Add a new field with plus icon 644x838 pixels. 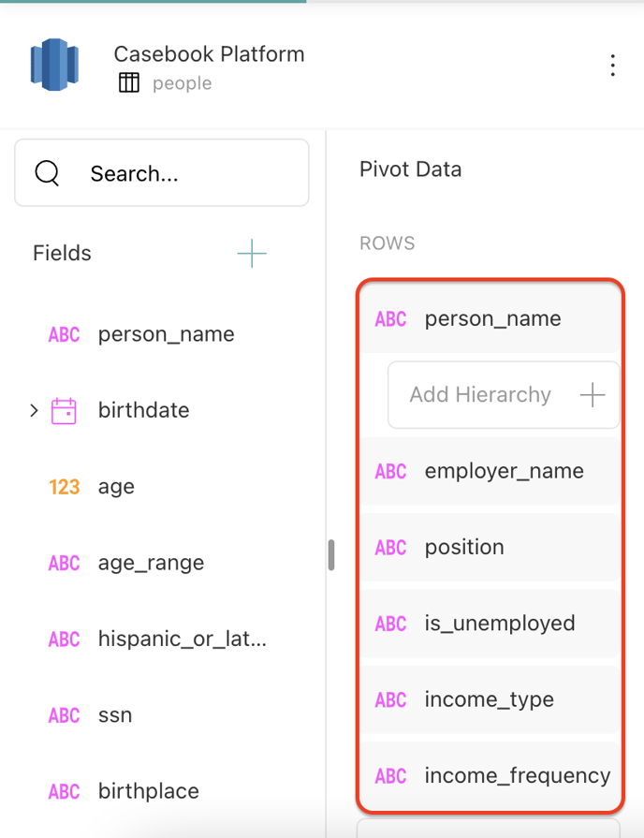pyautogui.click(x=252, y=254)
